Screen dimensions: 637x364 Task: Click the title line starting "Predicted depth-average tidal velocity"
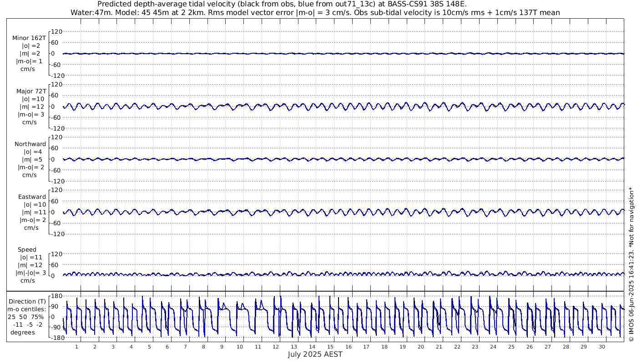[x=282, y=4]
